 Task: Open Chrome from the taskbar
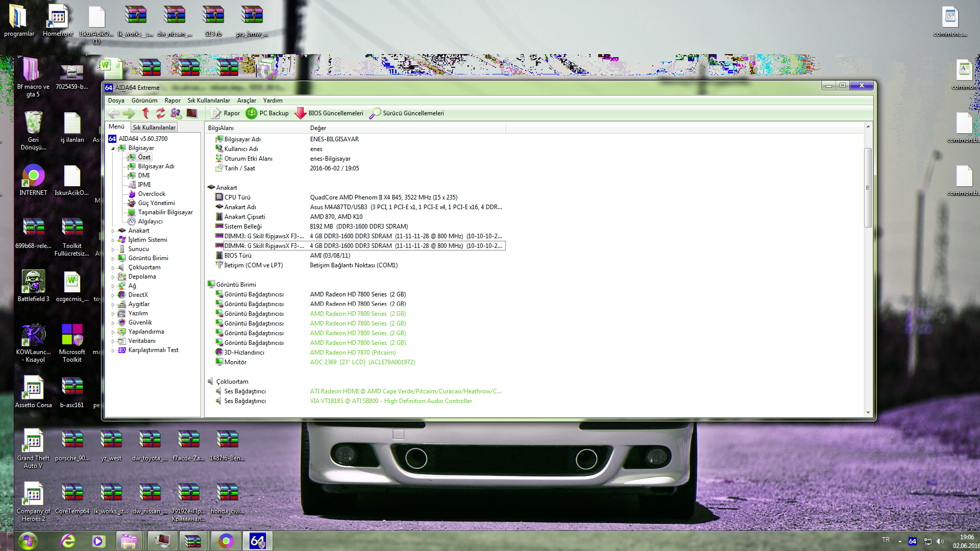coord(226,541)
